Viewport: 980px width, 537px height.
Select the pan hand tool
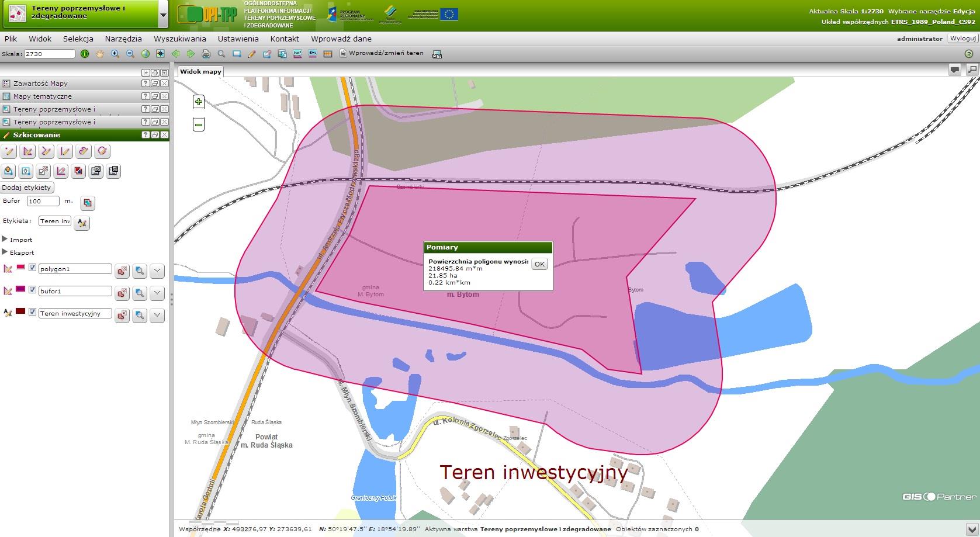pos(100,54)
